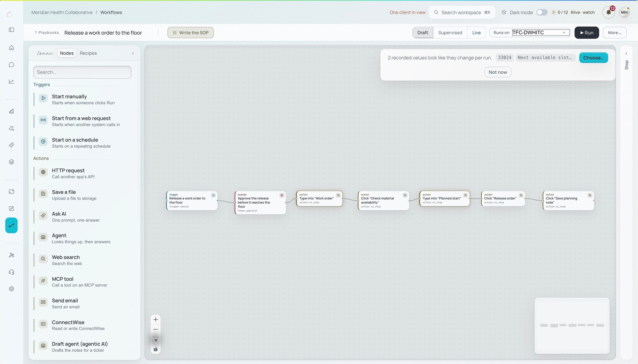This screenshot has width=638, height=364.
Task: Select the Nodes tab
Action: (67, 53)
